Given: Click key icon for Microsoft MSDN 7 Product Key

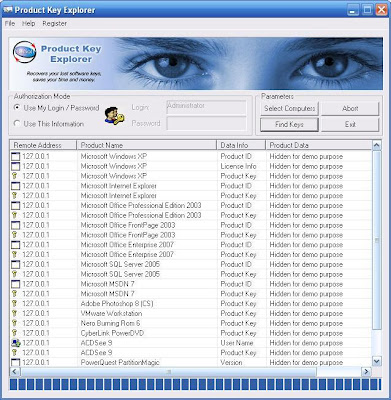Looking at the screenshot, I should [x=15, y=294].
